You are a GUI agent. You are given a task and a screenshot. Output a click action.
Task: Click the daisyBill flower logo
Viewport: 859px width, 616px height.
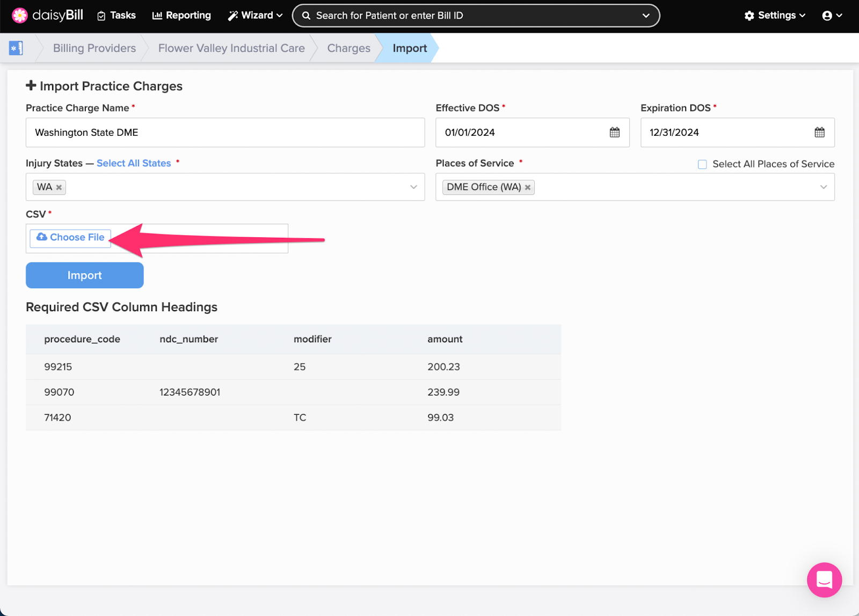20,16
